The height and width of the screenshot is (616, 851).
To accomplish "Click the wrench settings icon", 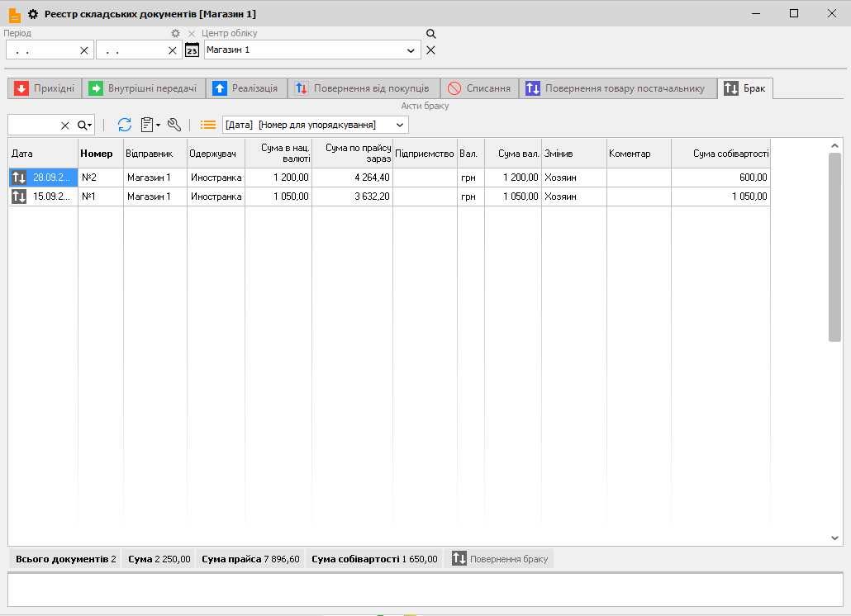I will 174,125.
